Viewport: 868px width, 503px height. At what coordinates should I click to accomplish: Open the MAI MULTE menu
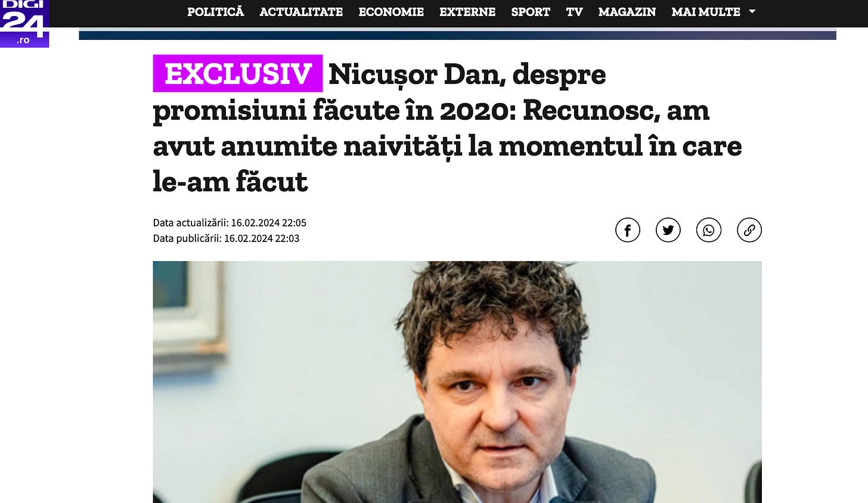706,12
